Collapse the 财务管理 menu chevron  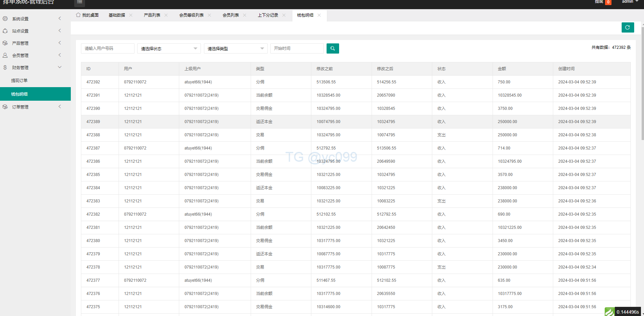pos(60,67)
